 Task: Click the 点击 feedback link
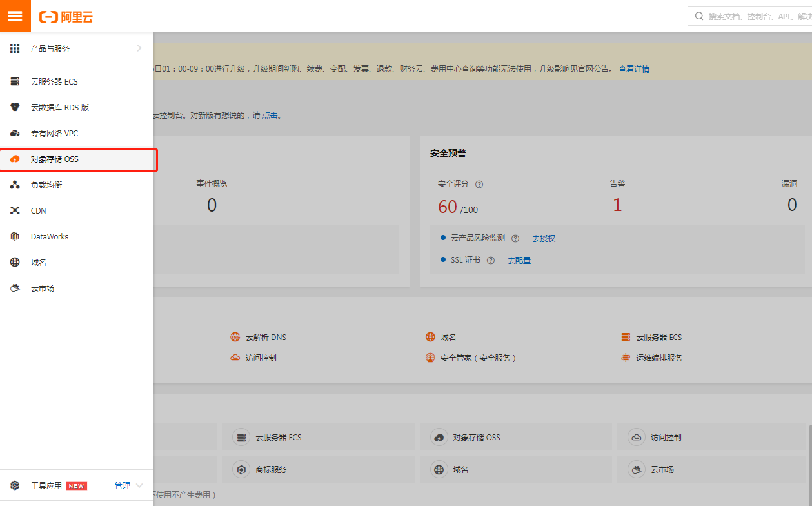pos(270,116)
